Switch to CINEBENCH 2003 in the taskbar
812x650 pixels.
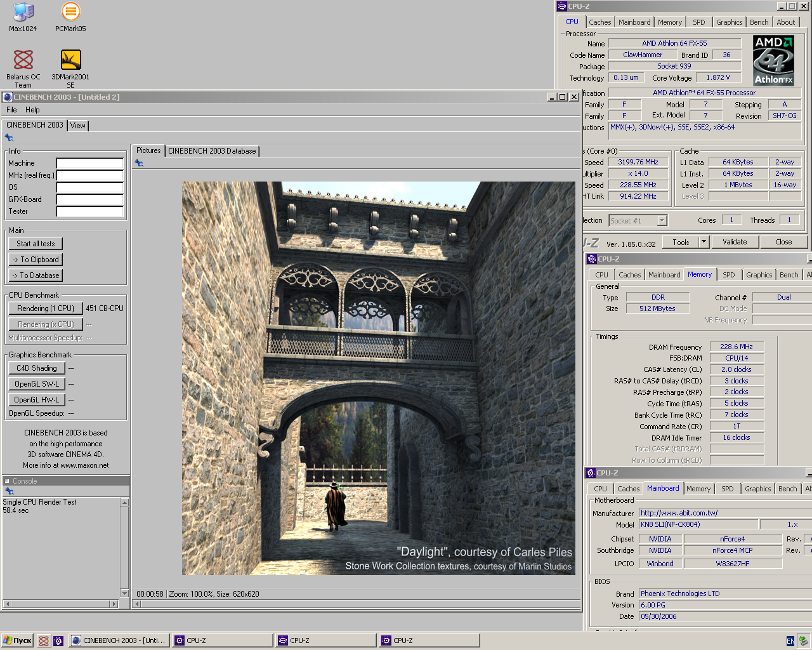click(x=119, y=640)
